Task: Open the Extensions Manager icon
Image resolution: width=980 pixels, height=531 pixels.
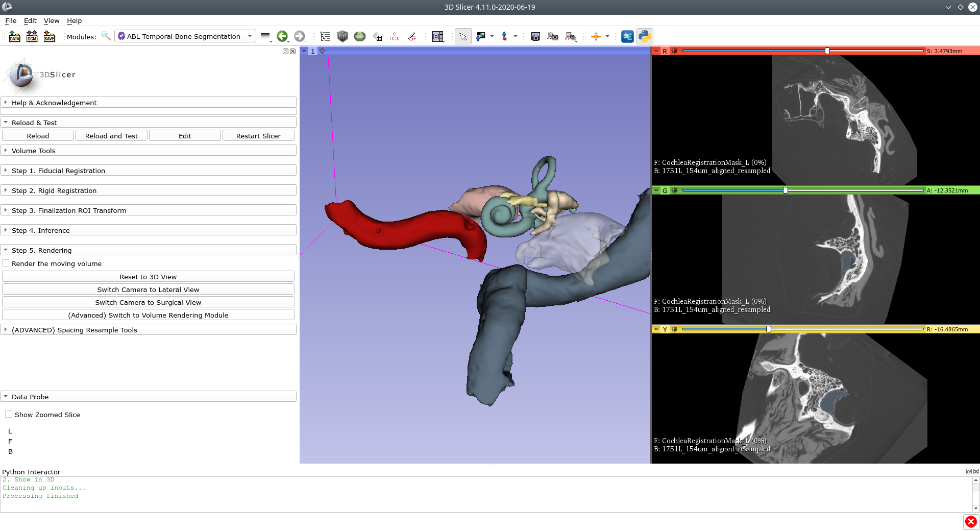Action: click(627, 36)
